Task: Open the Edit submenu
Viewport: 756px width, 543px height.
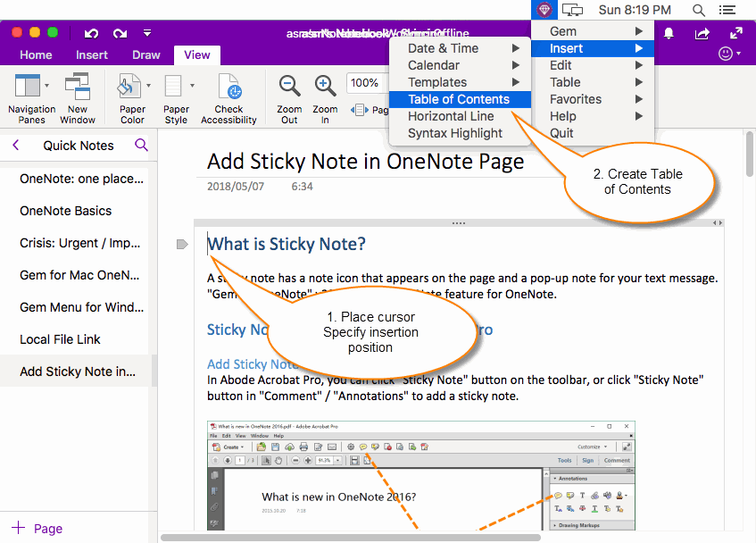Action: tap(593, 65)
